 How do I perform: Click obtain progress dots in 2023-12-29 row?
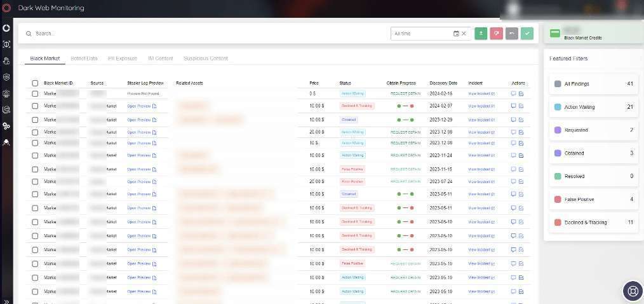point(405,120)
